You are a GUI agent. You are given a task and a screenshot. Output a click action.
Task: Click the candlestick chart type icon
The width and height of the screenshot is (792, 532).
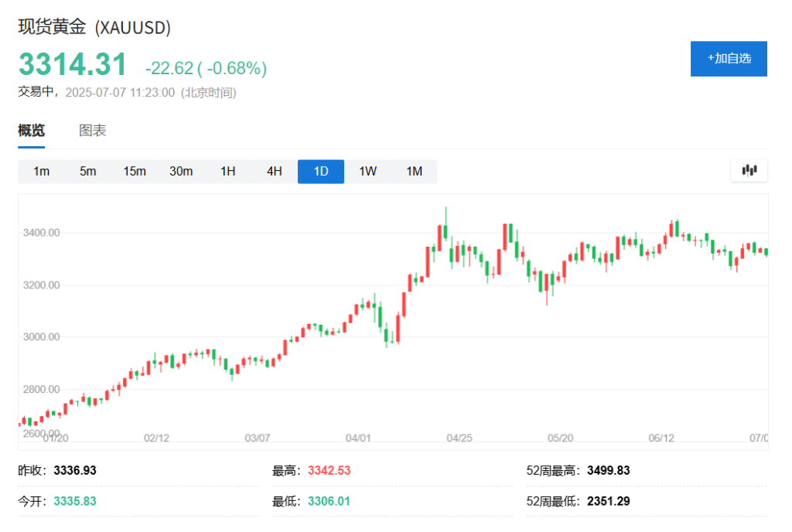pos(749,171)
